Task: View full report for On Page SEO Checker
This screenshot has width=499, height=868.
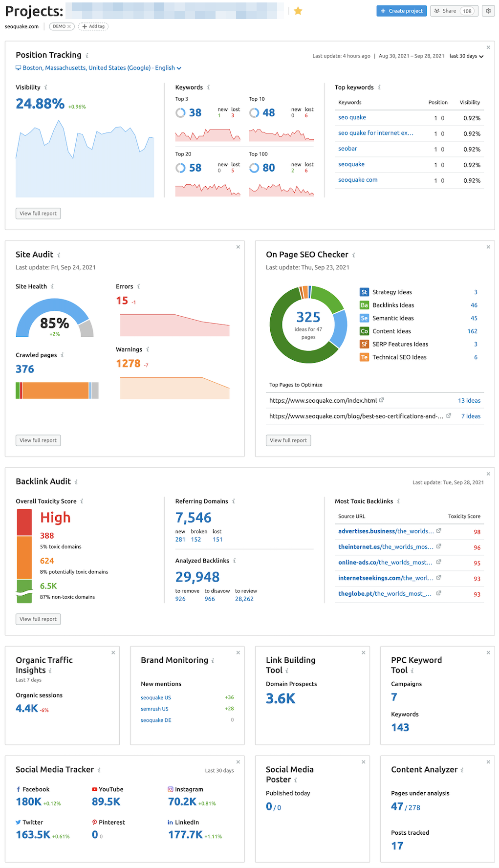Action: (288, 440)
